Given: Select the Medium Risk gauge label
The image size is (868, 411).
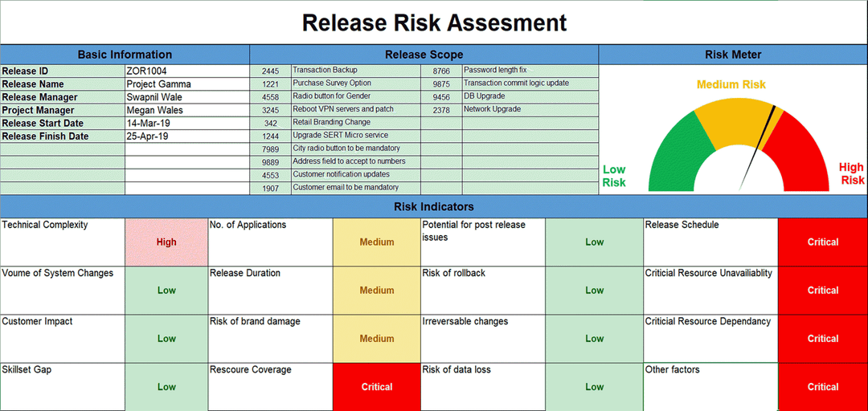Looking at the screenshot, I should pos(731,84).
